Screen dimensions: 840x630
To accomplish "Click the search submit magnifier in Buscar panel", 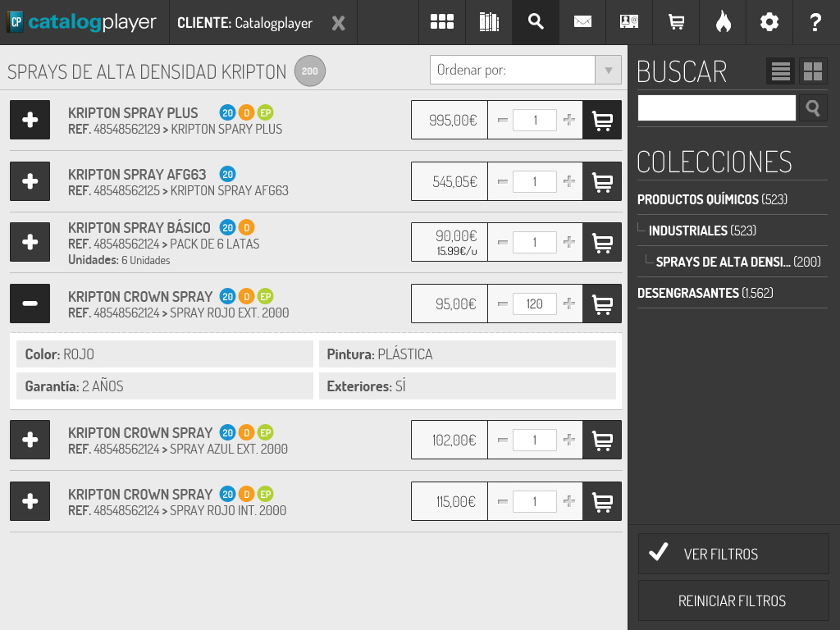I will [813, 108].
